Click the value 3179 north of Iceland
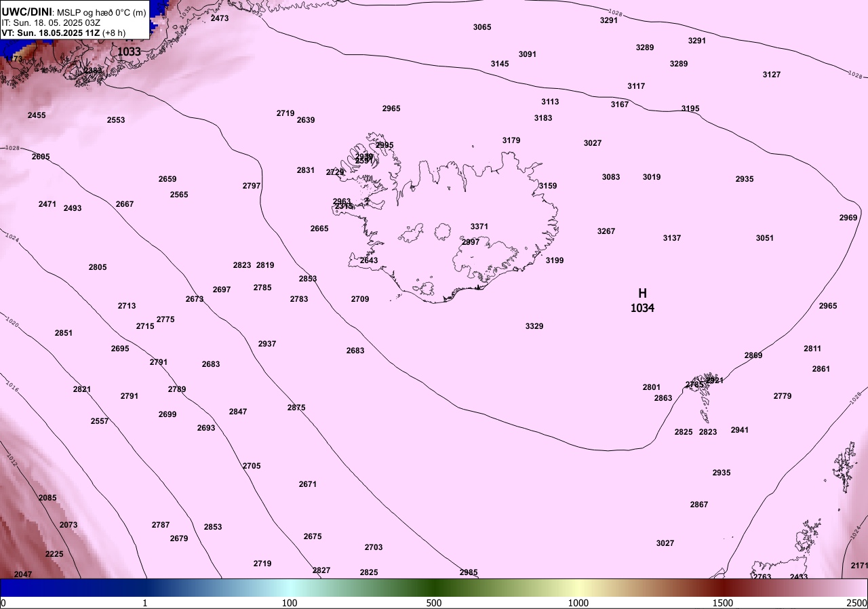The height and width of the screenshot is (609, 868). [511, 140]
